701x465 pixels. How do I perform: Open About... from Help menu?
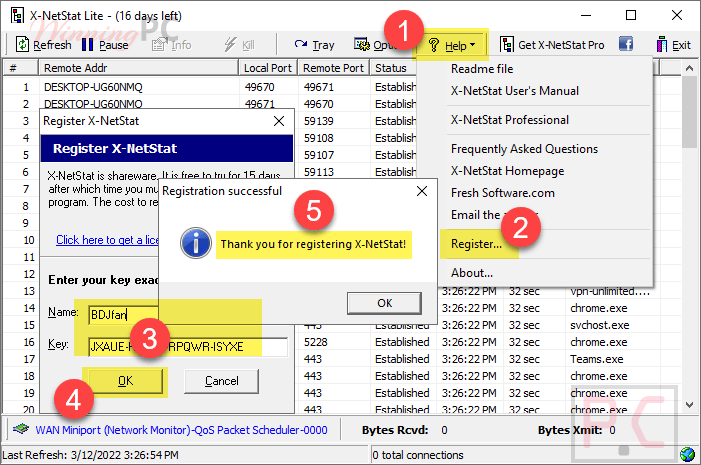click(472, 273)
